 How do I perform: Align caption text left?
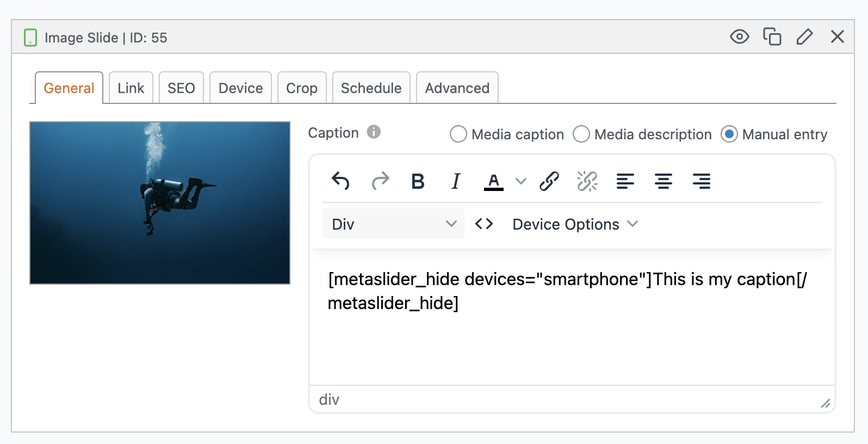click(625, 181)
